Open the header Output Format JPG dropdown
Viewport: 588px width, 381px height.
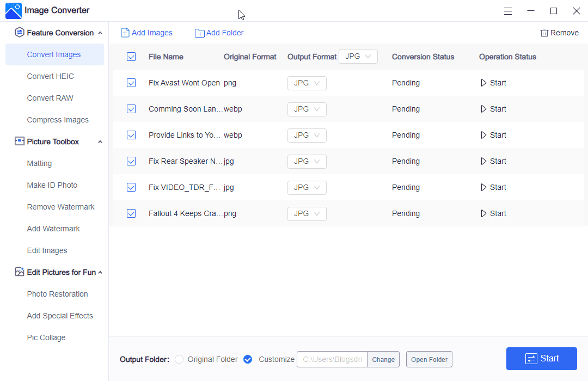(x=358, y=57)
